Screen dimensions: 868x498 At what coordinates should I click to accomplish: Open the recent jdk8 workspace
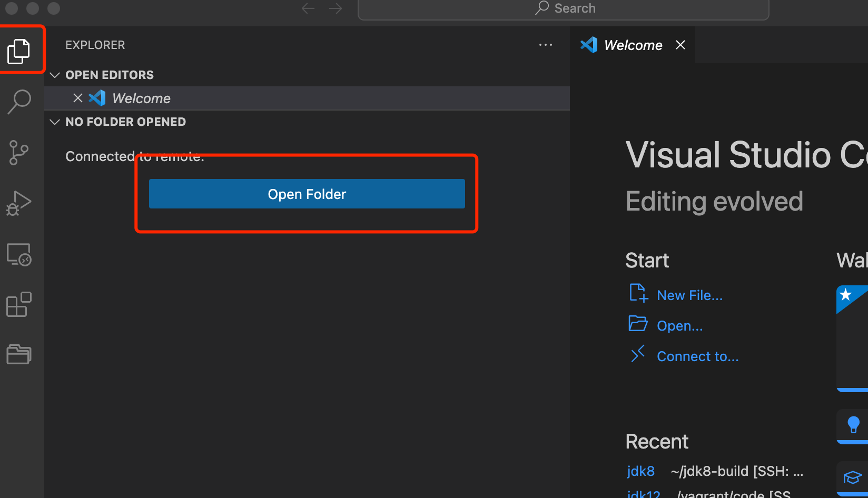641,471
